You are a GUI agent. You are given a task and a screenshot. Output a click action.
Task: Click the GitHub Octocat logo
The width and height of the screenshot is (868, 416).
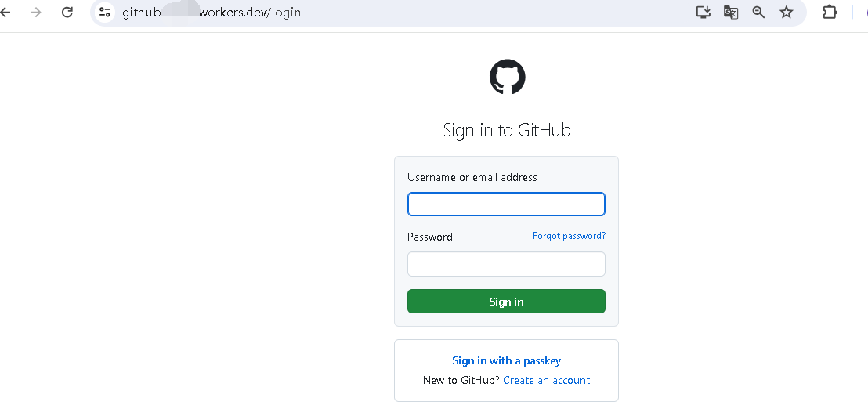tap(507, 77)
